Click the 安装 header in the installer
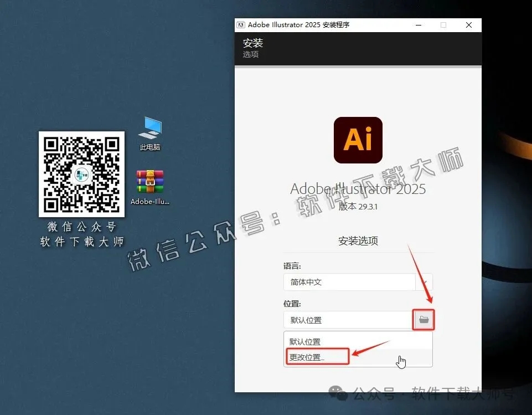This screenshot has height=415, width=532. 254,43
